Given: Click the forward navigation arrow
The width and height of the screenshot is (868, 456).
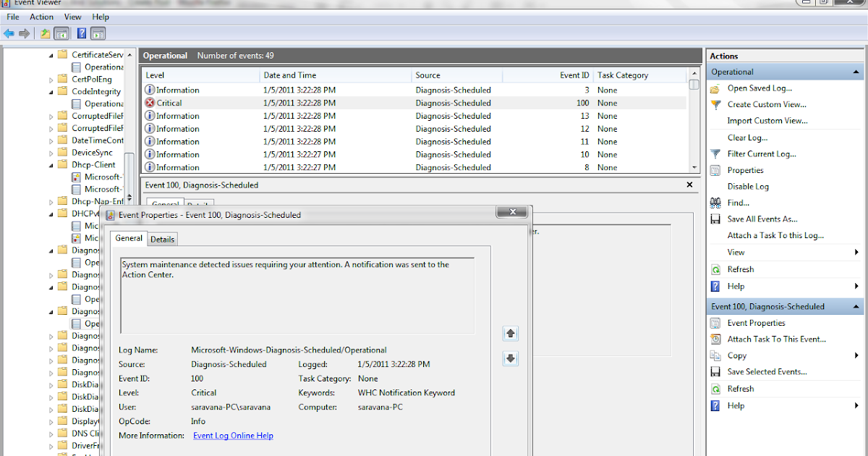Looking at the screenshot, I should (24, 33).
